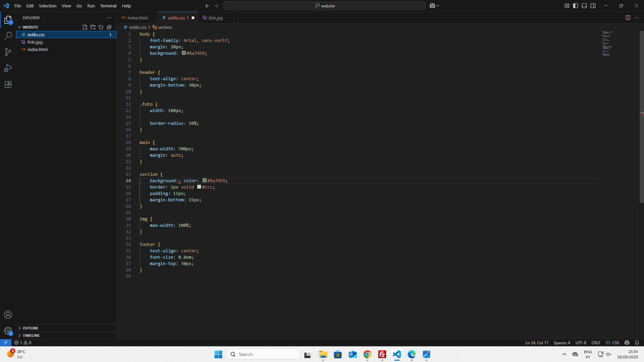Open the Extensions view
The height and width of the screenshot is (362, 644).
pyautogui.click(x=8, y=84)
